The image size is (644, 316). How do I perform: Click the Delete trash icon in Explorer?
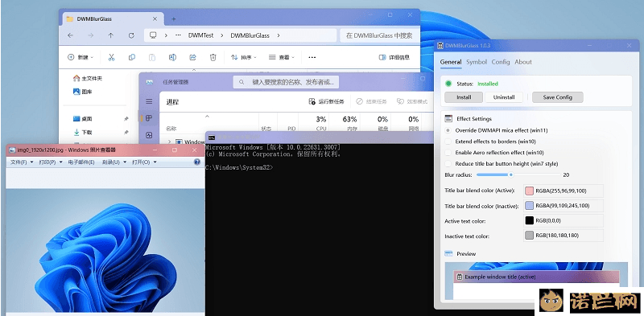pos(213,57)
